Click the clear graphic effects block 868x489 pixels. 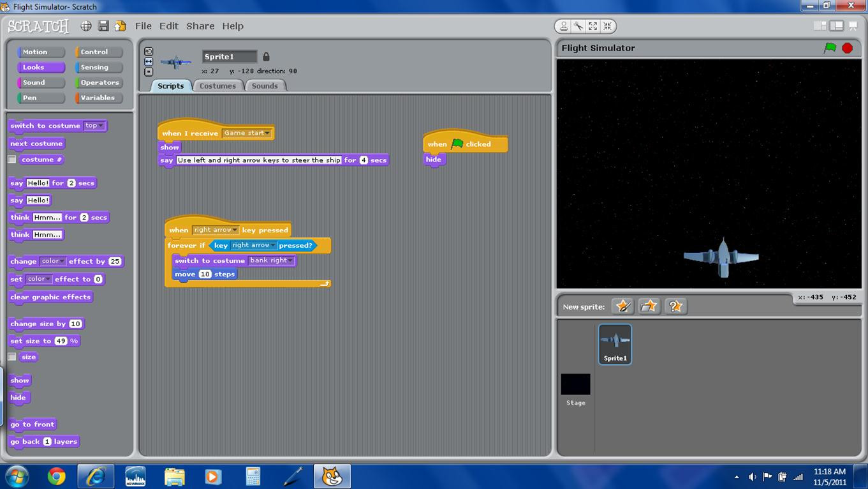click(x=50, y=297)
